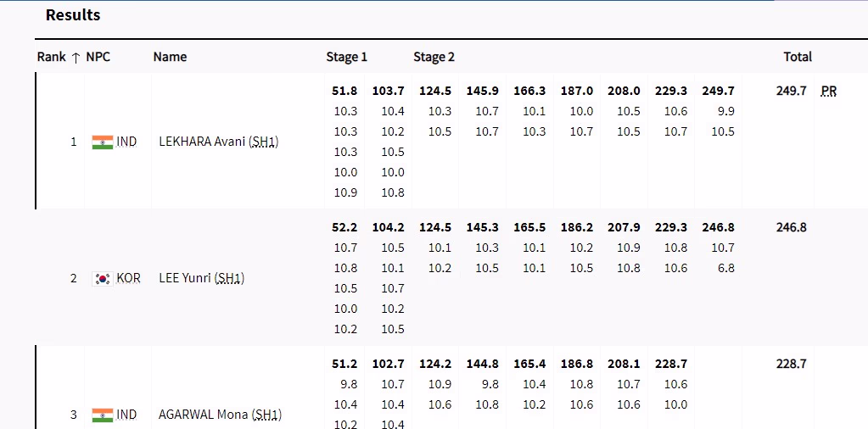Select the Stage 1 column header
Screen dimensions: 868x429
(x=346, y=57)
